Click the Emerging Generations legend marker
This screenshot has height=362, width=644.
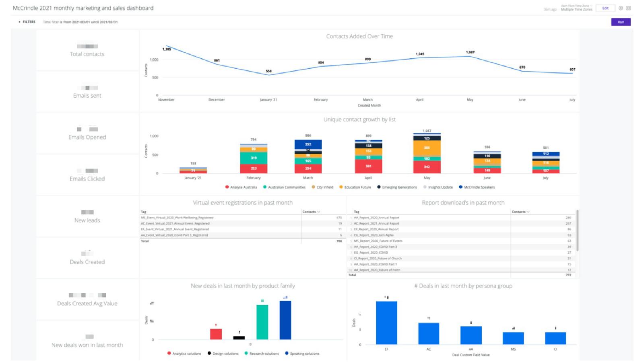coord(379,187)
